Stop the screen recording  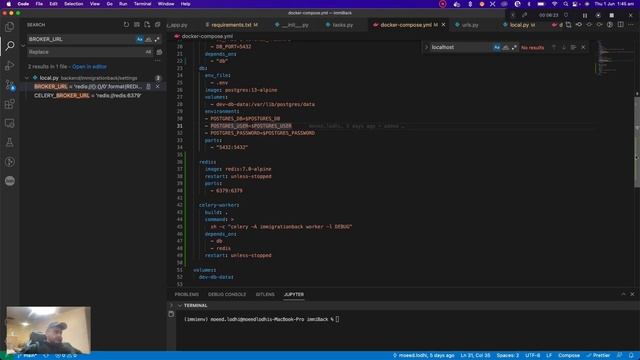[611, 15]
